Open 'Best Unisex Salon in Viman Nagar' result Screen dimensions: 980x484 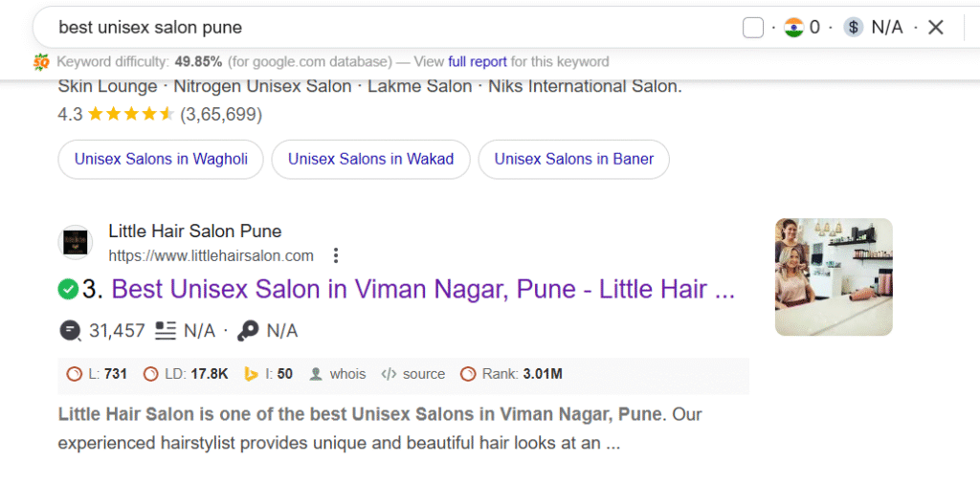(423, 289)
